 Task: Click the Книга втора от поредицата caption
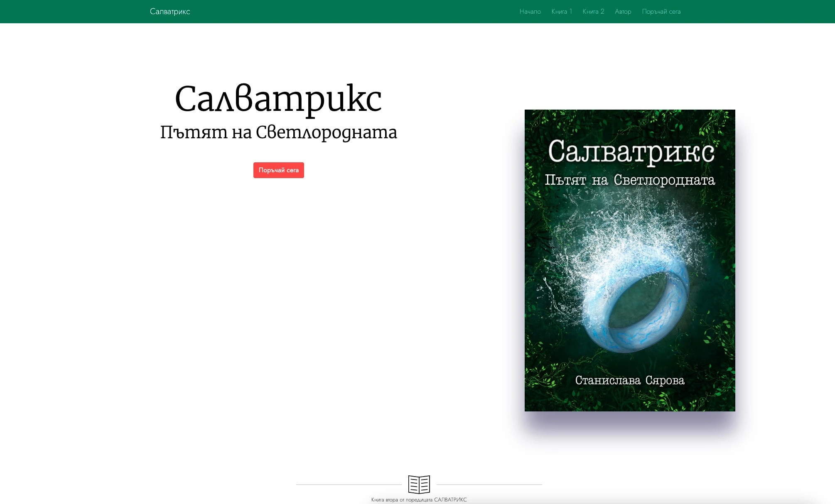tap(419, 499)
